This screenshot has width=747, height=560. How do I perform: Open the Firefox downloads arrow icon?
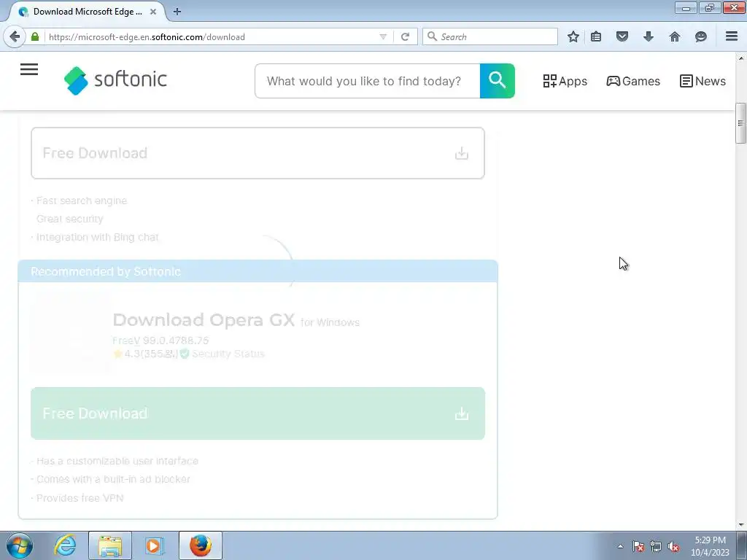click(x=649, y=36)
